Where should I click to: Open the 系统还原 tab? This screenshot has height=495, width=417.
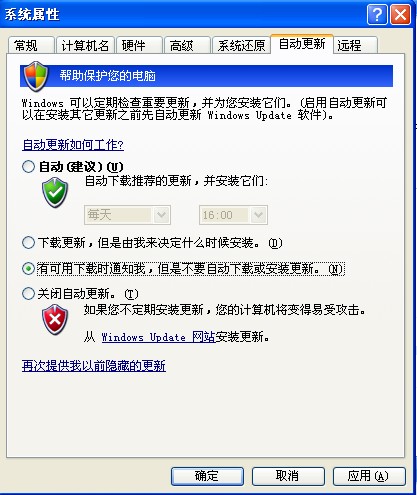point(241,45)
